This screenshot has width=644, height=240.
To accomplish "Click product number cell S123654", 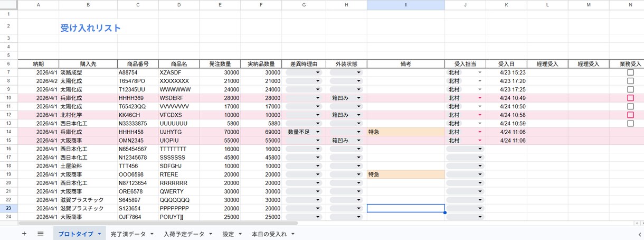I will [138, 208].
